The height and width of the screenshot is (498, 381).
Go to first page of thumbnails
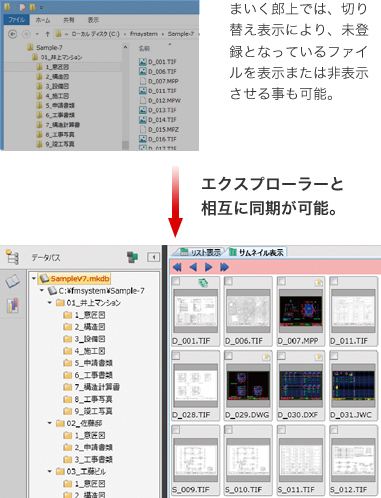coord(177,267)
